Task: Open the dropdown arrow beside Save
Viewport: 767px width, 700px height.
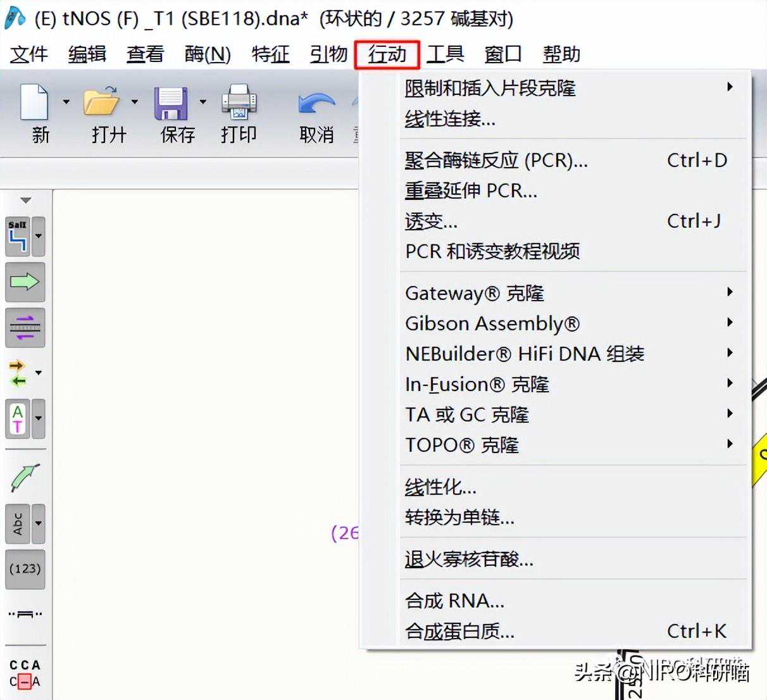Action: pos(203,101)
